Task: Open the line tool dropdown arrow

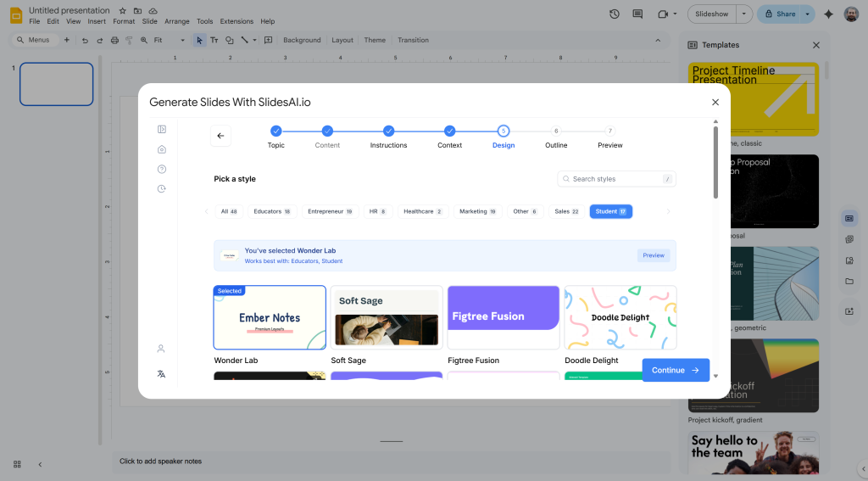Action: point(254,40)
